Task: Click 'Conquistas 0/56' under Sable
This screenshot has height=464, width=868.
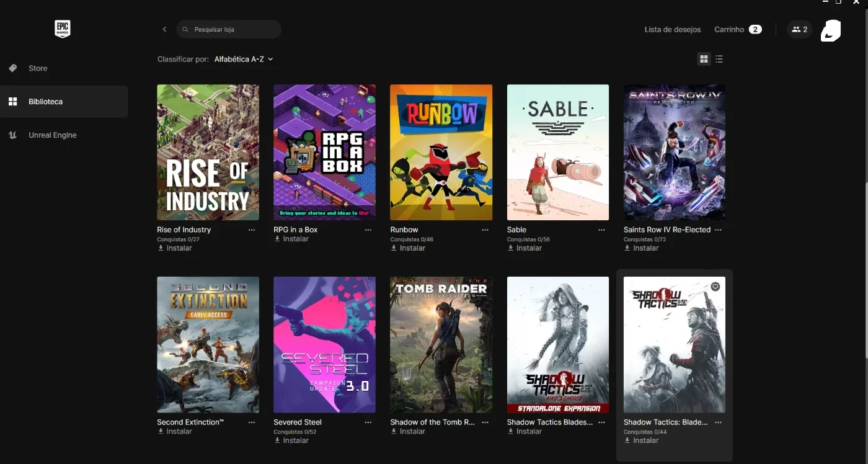Action: coord(528,239)
